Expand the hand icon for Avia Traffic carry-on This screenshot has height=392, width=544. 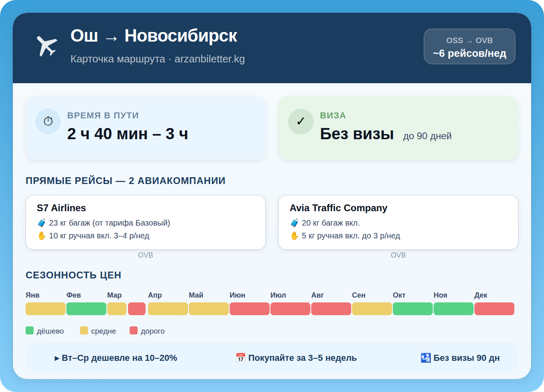pos(294,236)
